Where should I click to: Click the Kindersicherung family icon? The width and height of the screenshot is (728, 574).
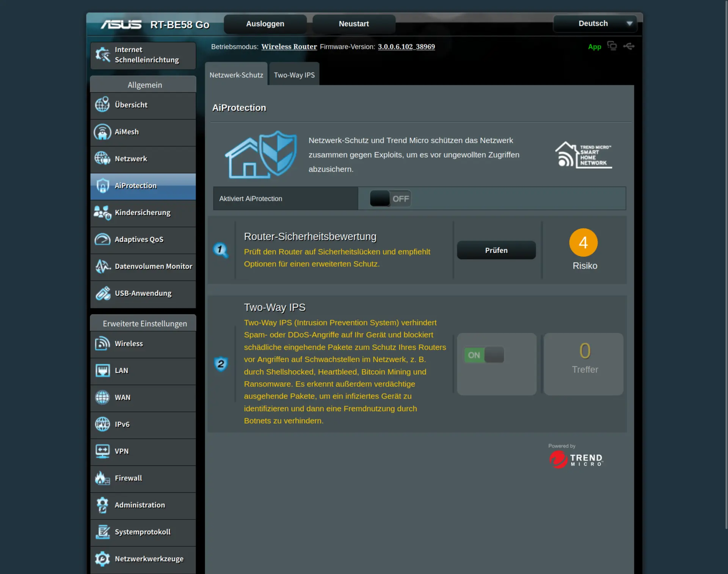(x=102, y=213)
